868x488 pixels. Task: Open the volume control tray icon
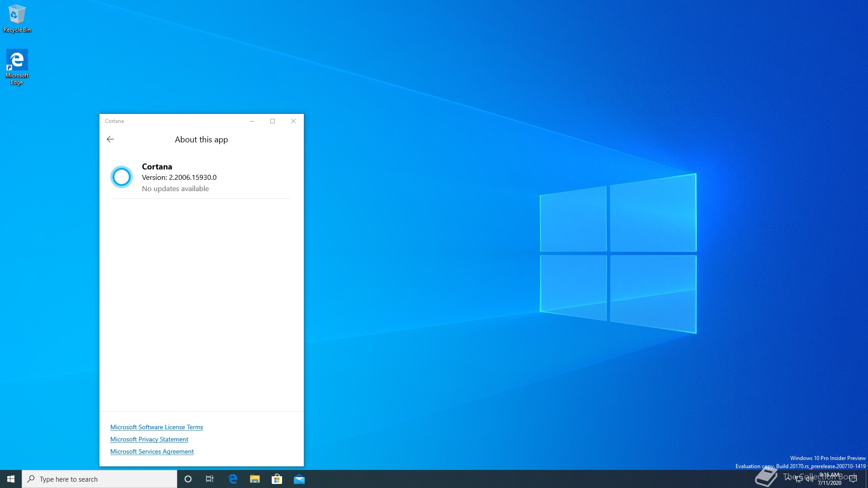[809, 479]
